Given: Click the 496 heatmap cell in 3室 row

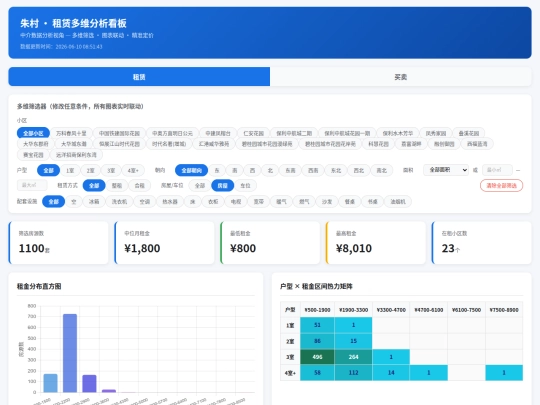Looking at the screenshot, I should [x=317, y=357].
